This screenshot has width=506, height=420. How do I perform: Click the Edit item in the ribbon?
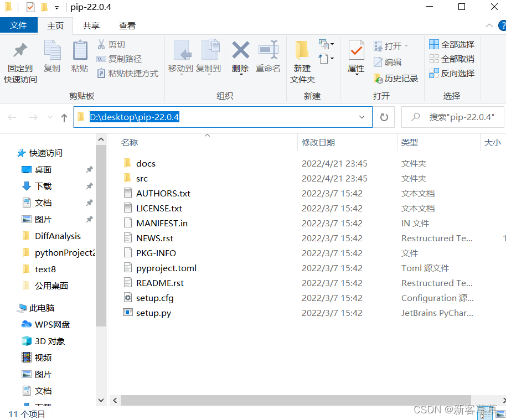pyautogui.click(x=387, y=62)
